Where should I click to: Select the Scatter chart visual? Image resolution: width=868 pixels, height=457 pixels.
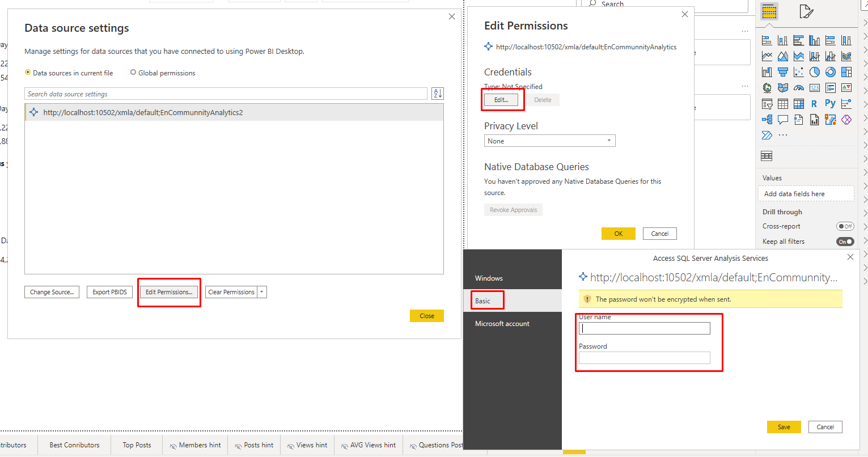[x=799, y=72]
